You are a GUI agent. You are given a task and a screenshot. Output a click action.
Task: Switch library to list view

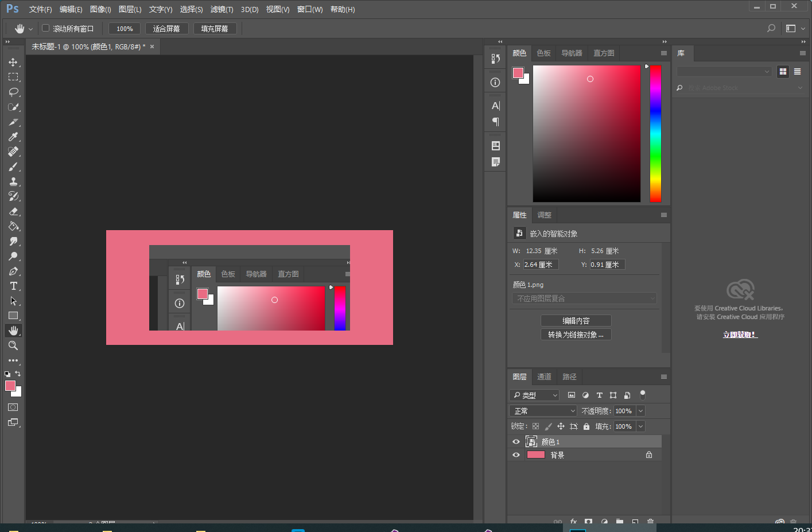click(x=797, y=72)
